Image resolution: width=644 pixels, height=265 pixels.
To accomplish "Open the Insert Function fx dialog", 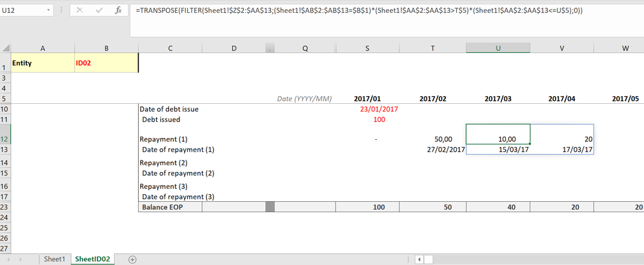I will [x=118, y=10].
